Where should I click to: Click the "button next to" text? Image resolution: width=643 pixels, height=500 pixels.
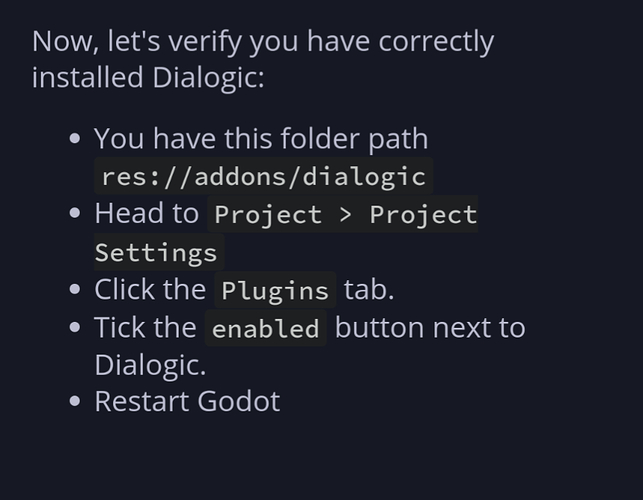tap(430, 328)
